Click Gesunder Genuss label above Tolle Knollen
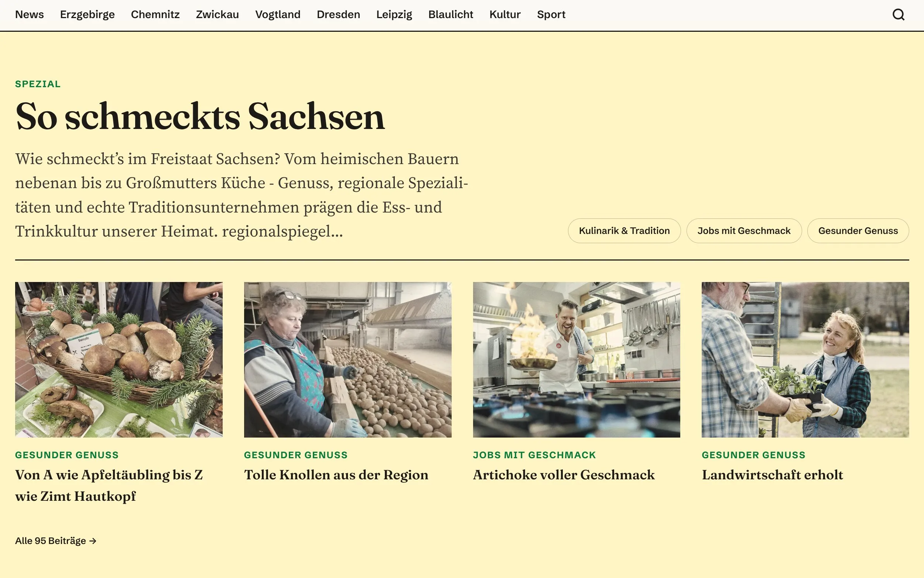Screen dimensions: 924x578 296,455
